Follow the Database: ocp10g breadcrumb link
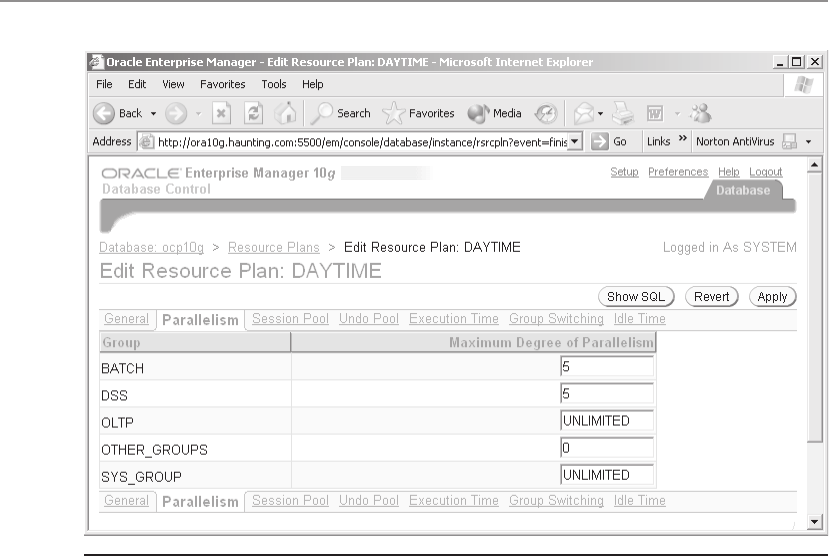The height and width of the screenshot is (556, 829). [151, 247]
